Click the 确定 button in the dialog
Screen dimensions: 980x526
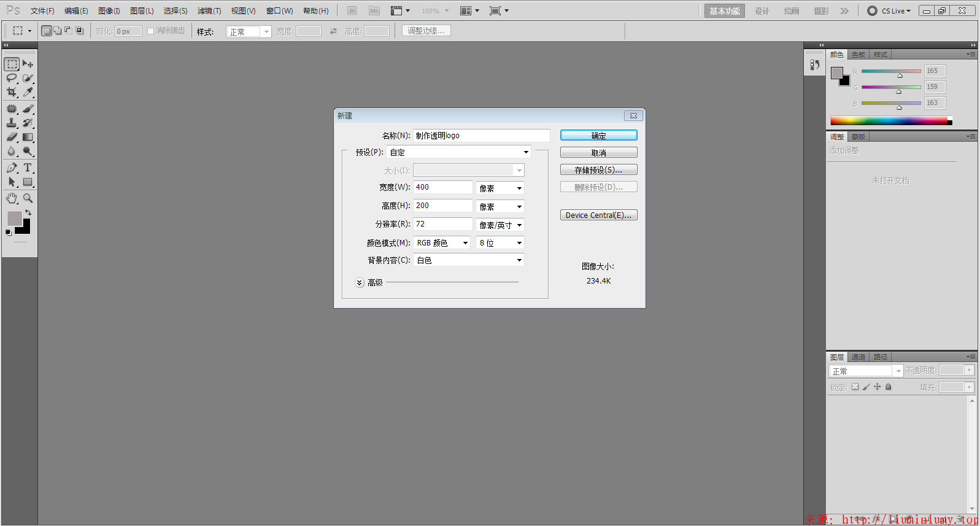598,136
